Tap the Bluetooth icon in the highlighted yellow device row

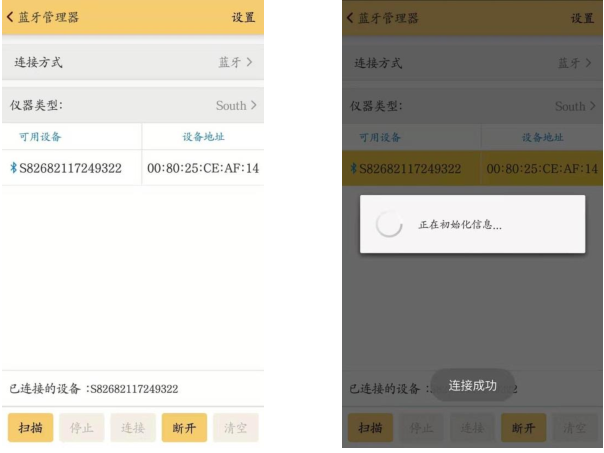click(352, 167)
